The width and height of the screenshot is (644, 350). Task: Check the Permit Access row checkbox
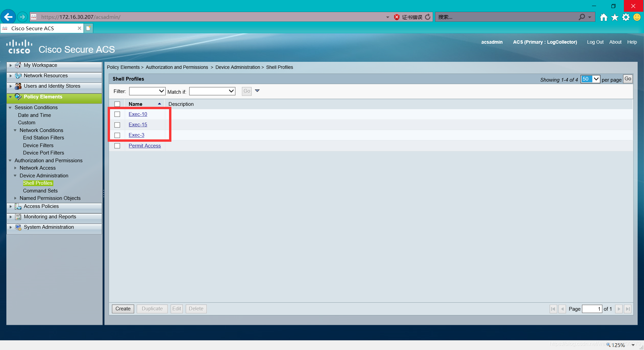click(117, 146)
